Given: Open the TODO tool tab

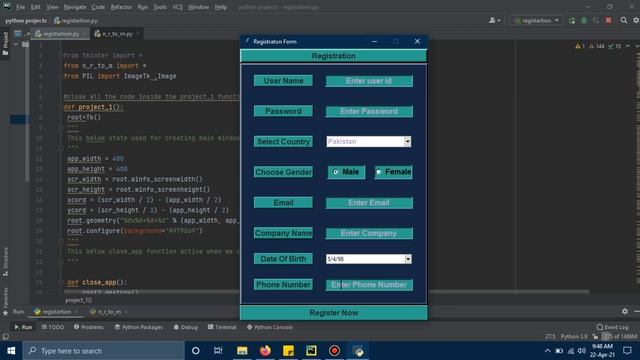Looking at the screenshot, I should tap(53, 327).
